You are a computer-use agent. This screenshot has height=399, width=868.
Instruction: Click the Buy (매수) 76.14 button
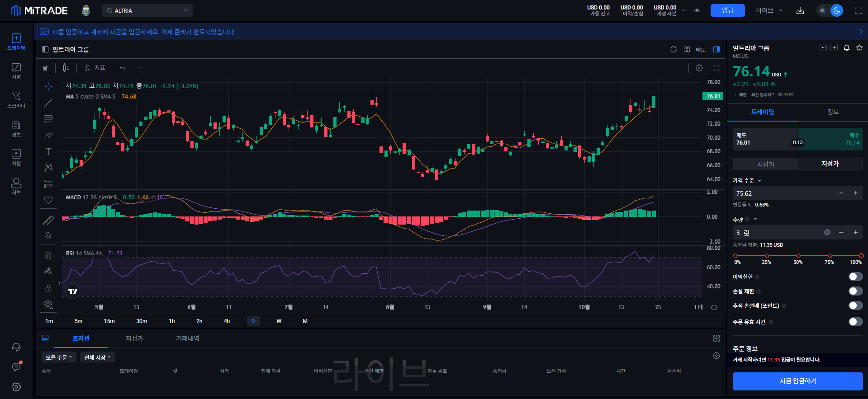(x=830, y=139)
